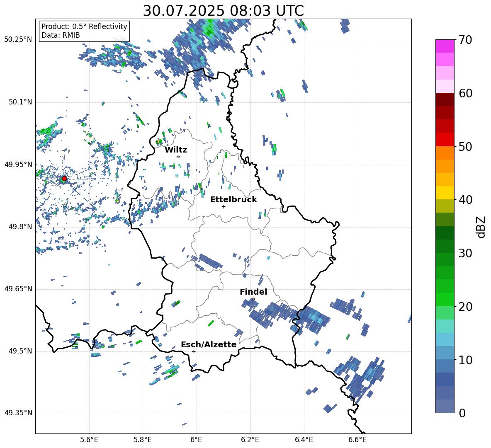Click the Ettelbruck city label
This screenshot has height=448, width=491.
click(x=233, y=200)
